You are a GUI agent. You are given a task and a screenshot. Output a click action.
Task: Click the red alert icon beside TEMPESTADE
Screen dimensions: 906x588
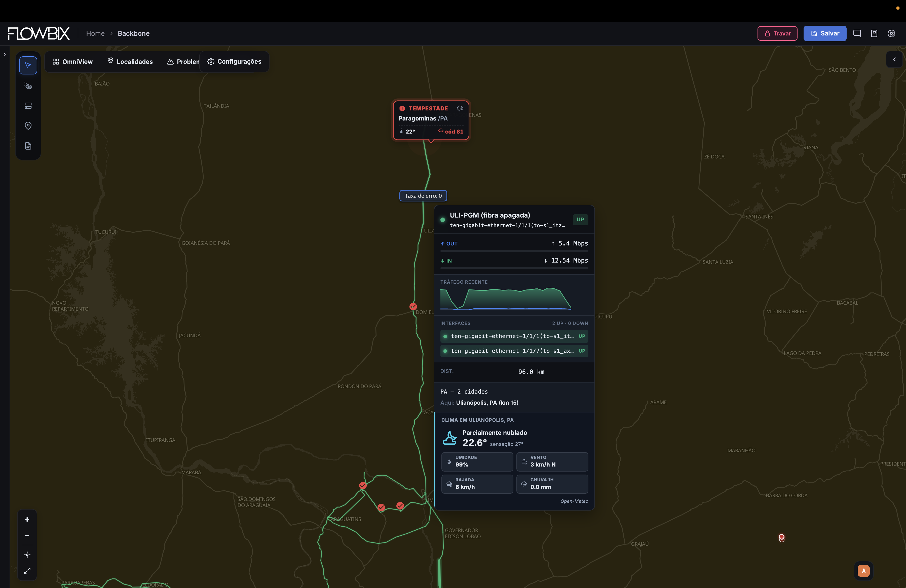click(402, 108)
